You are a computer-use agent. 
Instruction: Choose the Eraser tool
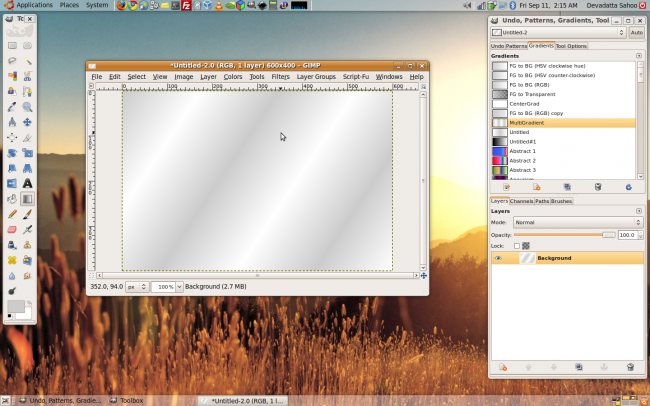[x=12, y=230]
